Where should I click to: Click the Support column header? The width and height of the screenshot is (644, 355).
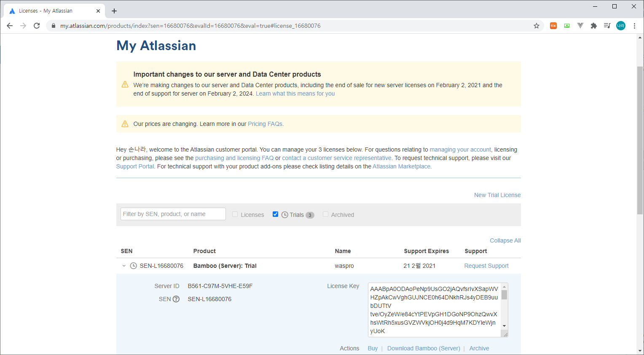[476, 251]
